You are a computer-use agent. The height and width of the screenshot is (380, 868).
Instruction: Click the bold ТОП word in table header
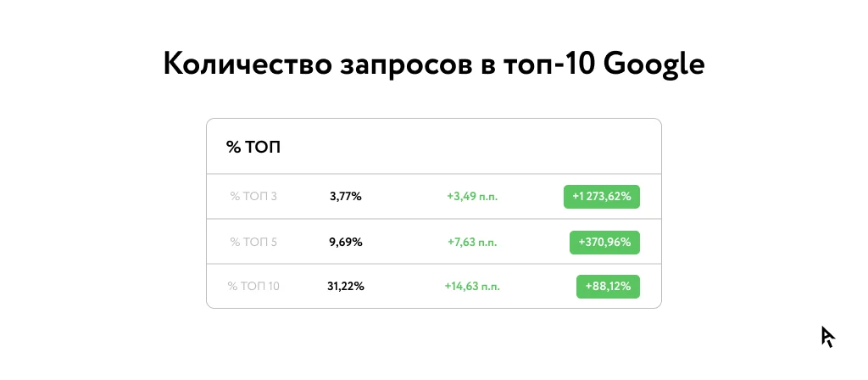(264, 148)
